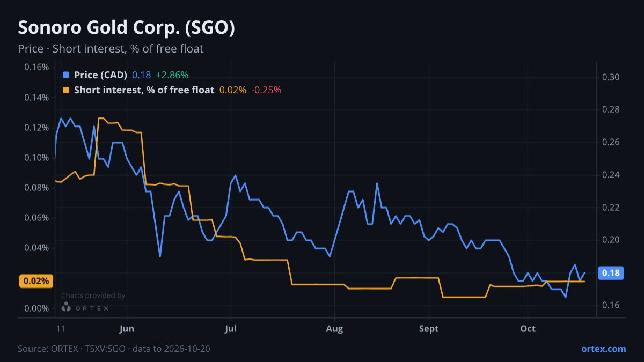
Task: Click the Aug x-axis label
Action: tap(334, 328)
